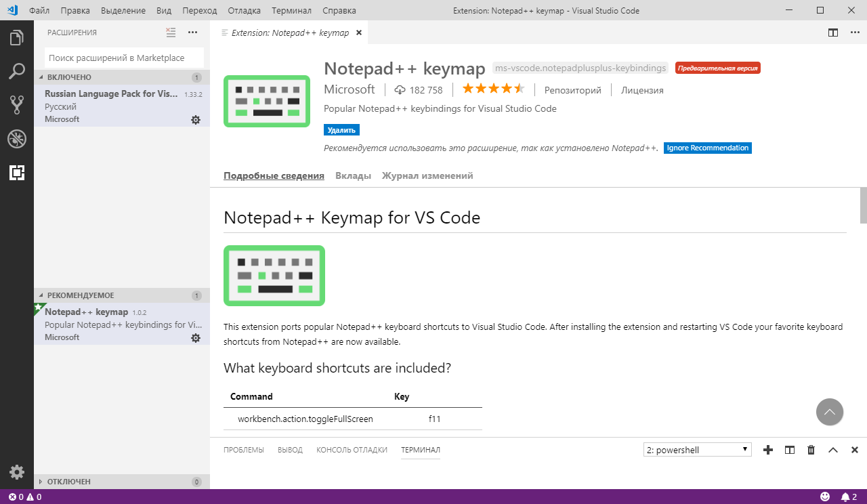Click the Предварительная версия preview badge
The height and width of the screenshot is (504, 867).
coord(718,68)
